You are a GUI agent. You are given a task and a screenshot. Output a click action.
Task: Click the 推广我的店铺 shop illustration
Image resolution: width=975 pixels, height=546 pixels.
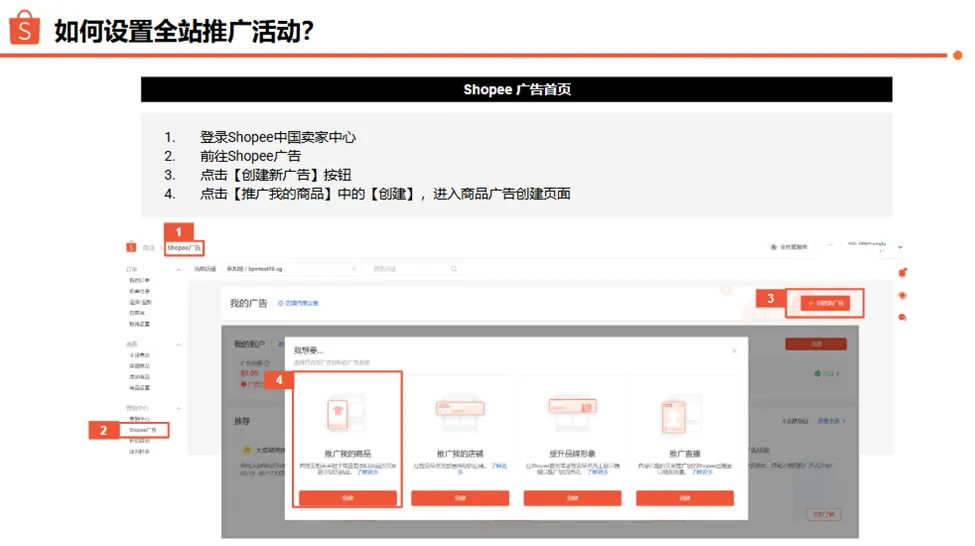tap(460, 412)
